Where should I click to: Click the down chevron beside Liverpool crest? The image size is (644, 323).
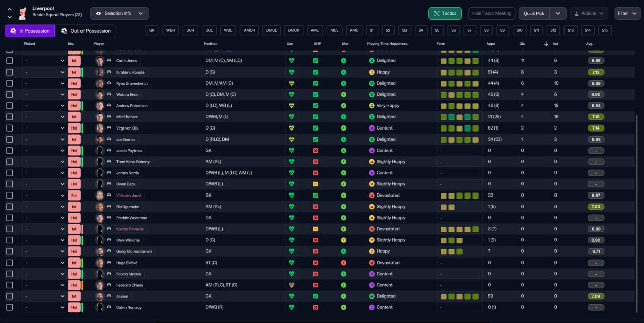[9, 17]
